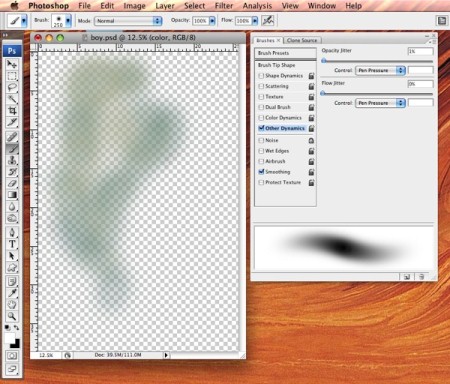The width and height of the screenshot is (450, 384).
Task: Delete brush with trash icon
Action: pos(421,277)
